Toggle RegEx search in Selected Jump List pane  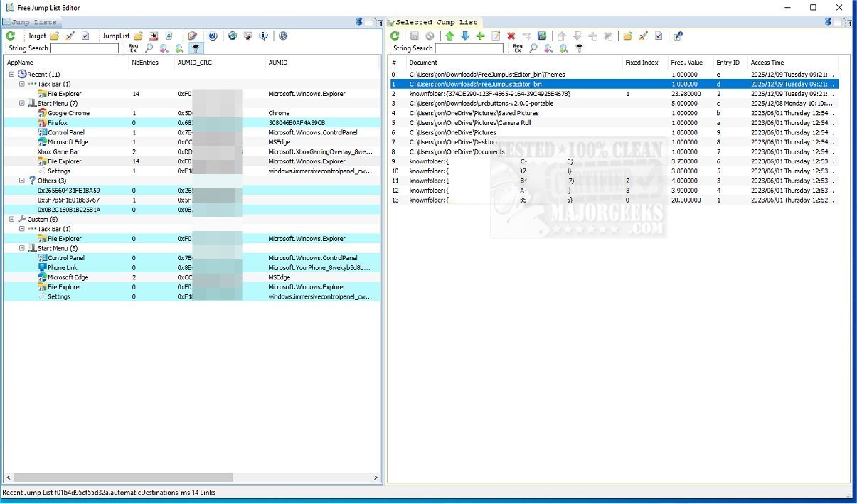[518, 48]
